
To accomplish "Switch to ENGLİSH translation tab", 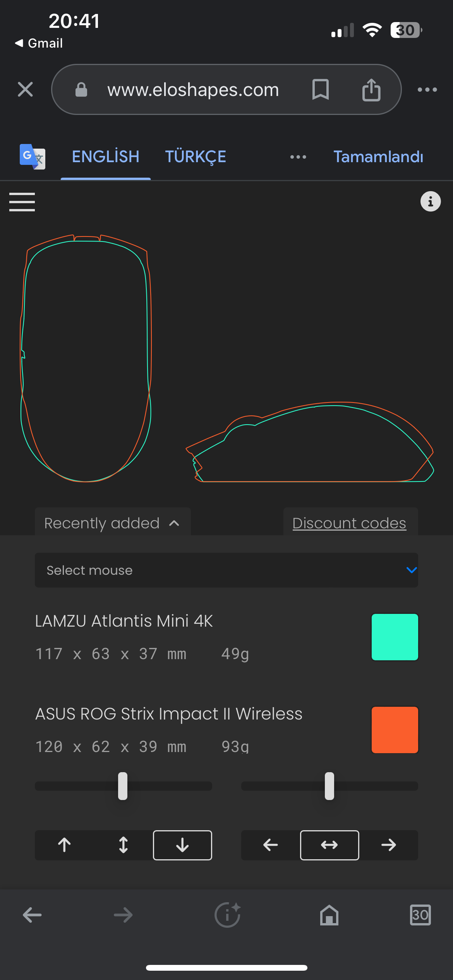I will (x=105, y=157).
